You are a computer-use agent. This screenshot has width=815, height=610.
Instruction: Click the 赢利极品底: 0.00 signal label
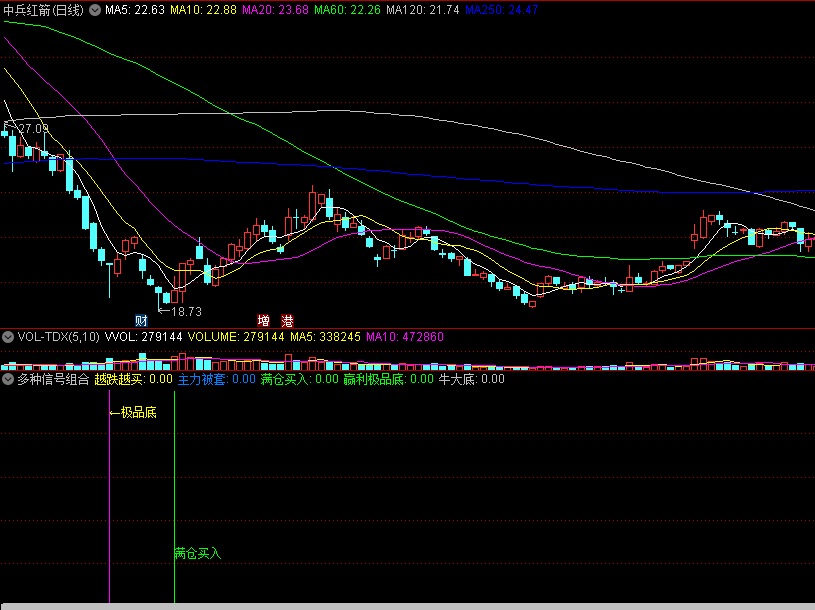389,379
